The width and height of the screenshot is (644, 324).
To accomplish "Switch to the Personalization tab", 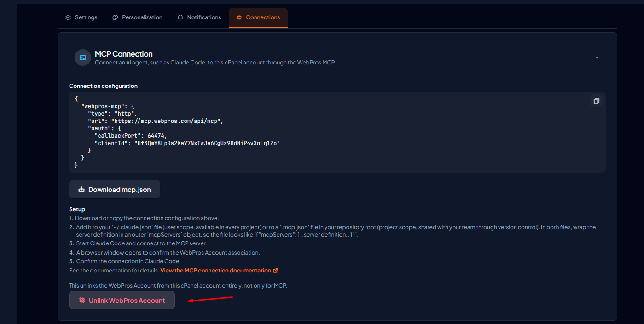I will [137, 17].
